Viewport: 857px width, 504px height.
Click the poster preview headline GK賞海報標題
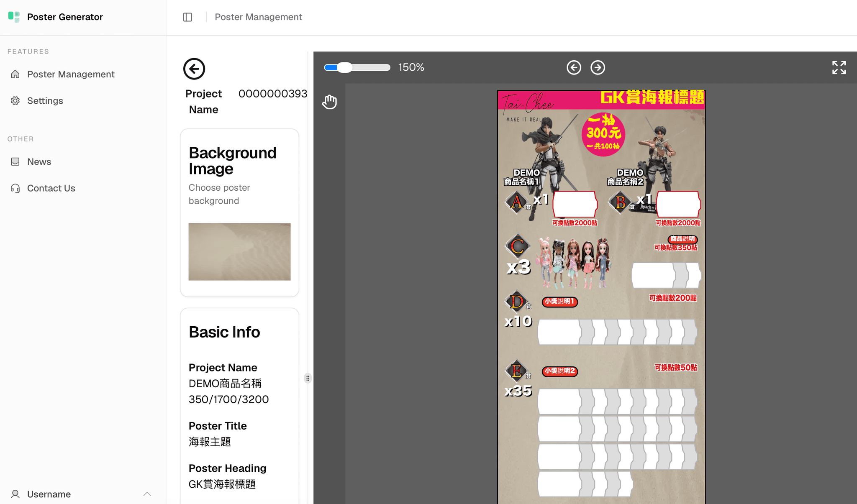point(652,97)
